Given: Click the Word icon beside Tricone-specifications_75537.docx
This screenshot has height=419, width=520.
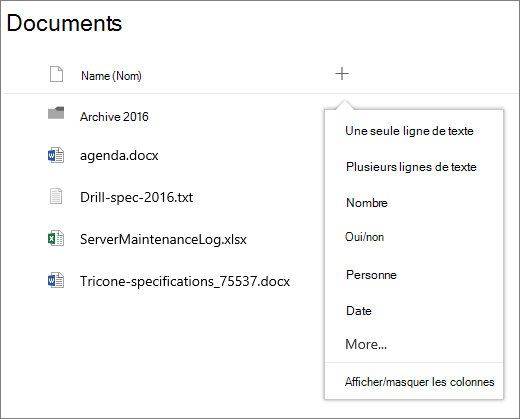Looking at the screenshot, I should (x=56, y=280).
